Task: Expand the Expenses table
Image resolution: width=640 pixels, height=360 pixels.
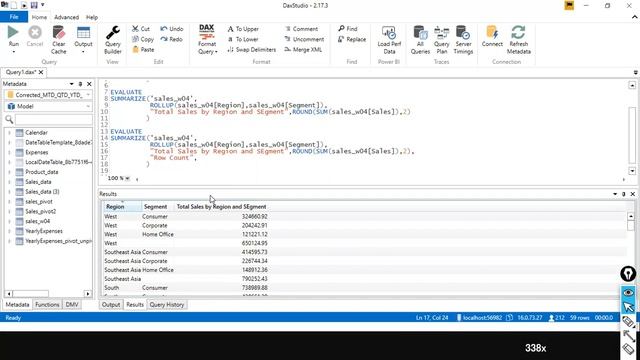Action: tap(9, 152)
